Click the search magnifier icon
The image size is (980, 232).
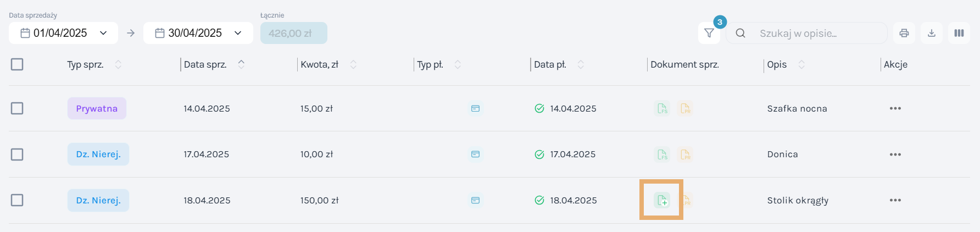(x=740, y=33)
